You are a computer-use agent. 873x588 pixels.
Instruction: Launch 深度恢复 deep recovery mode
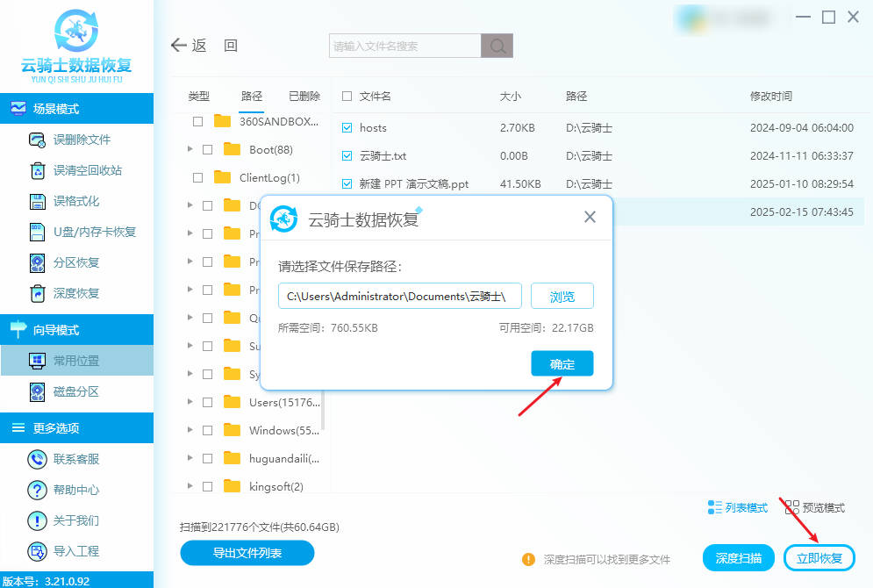(75, 293)
